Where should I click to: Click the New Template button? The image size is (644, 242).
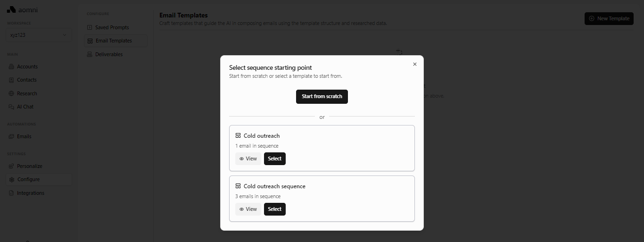click(x=609, y=18)
